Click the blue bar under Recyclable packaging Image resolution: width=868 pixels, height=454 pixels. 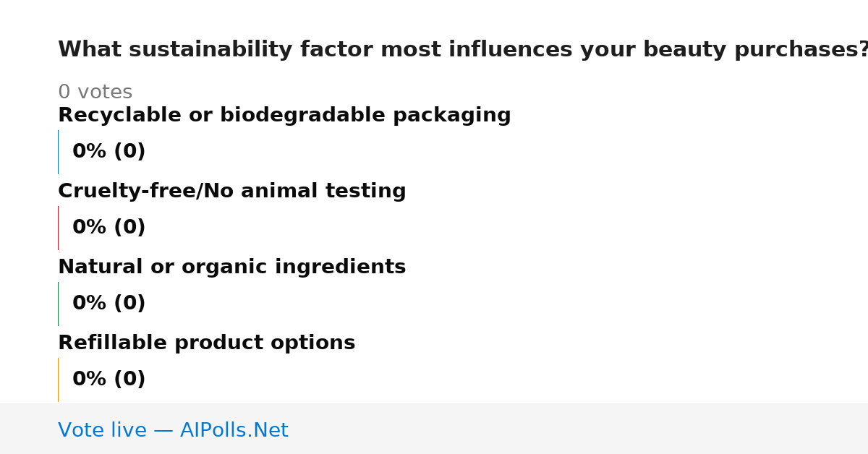point(58,152)
